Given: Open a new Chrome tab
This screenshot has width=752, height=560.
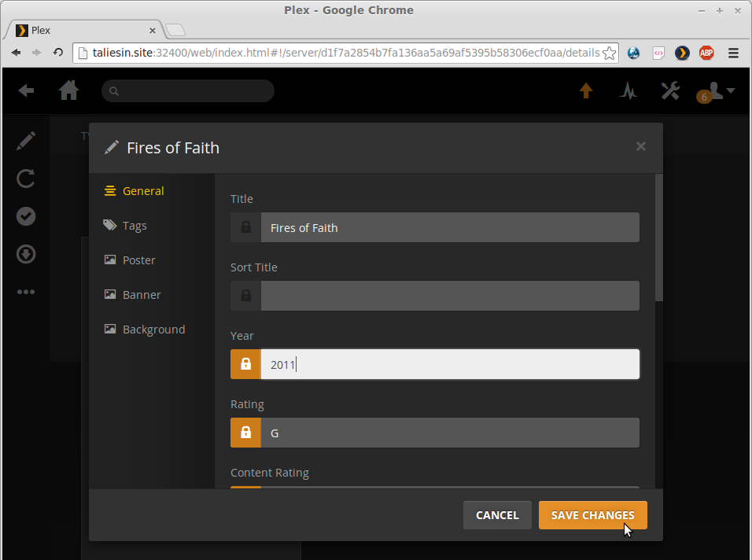Looking at the screenshot, I should click(175, 30).
